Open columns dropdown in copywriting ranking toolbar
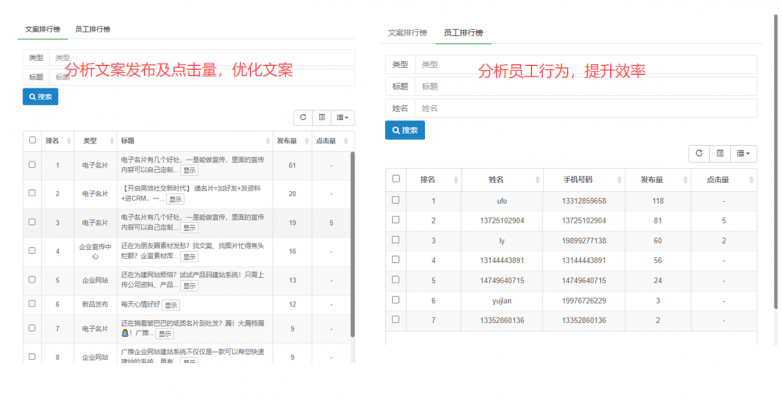 point(343,117)
